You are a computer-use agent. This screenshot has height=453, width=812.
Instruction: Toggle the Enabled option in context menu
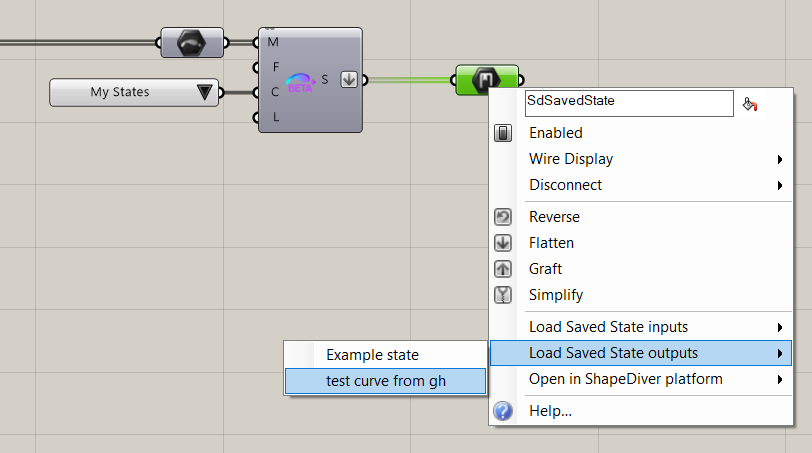[555, 133]
